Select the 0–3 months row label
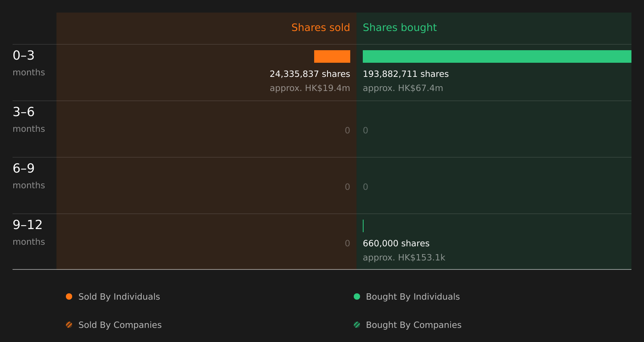 [29, 63]
